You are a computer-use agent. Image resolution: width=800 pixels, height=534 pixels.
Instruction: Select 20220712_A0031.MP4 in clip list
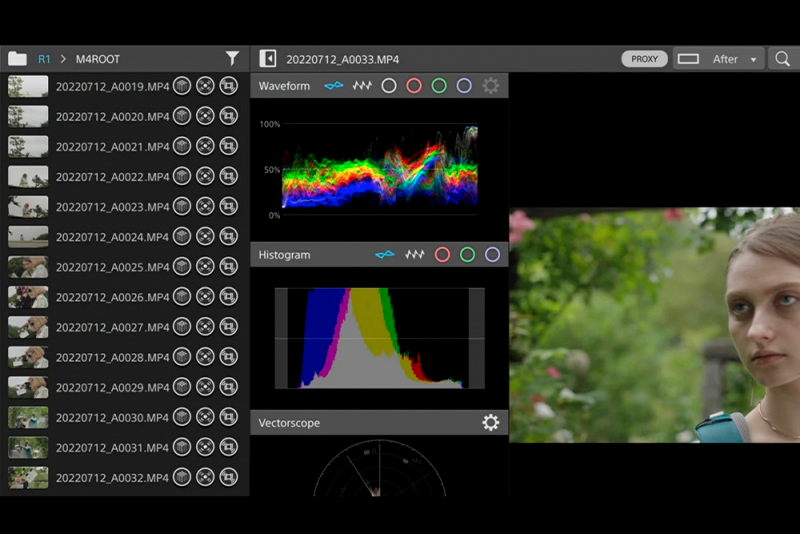click(112, 447)
